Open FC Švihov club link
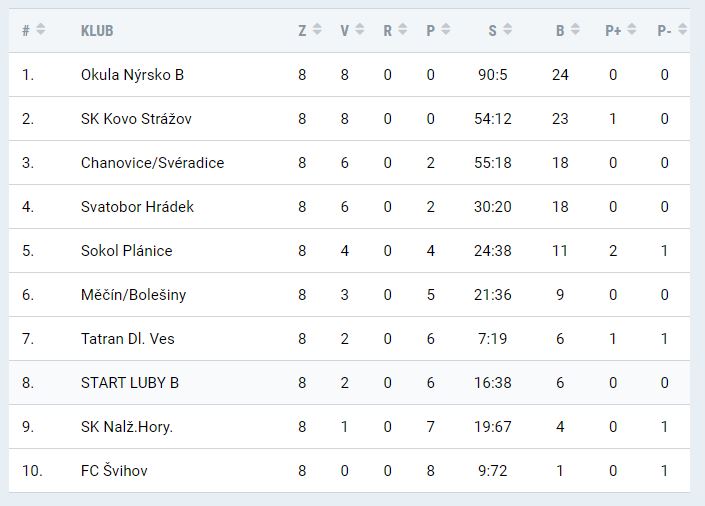Viewport: 705px width, 506px height. (114, 471)
